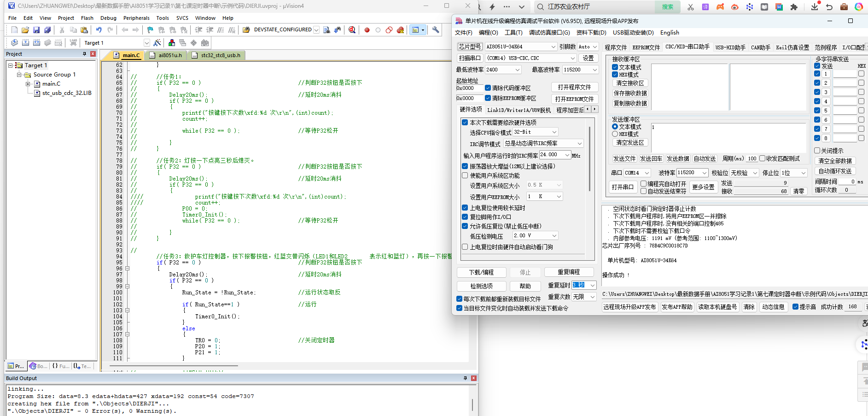This screenshot has width=868, height=416.
Task: Click the 重复编程 button
Action: click(569, 272)
